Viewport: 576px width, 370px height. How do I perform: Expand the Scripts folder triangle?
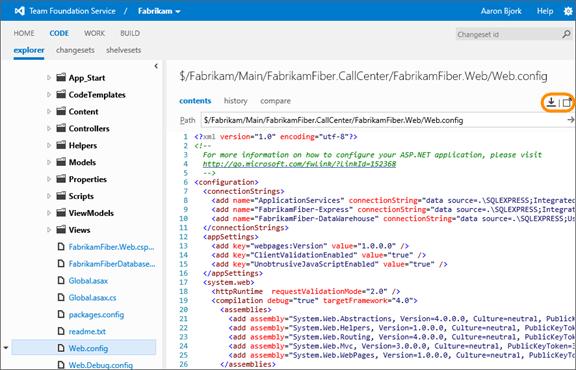pos(49,196)
